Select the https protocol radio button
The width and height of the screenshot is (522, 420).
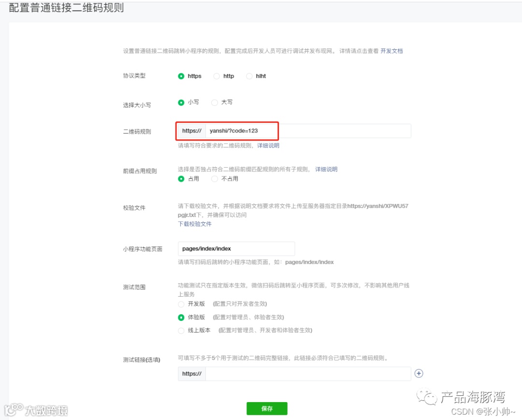181,76
